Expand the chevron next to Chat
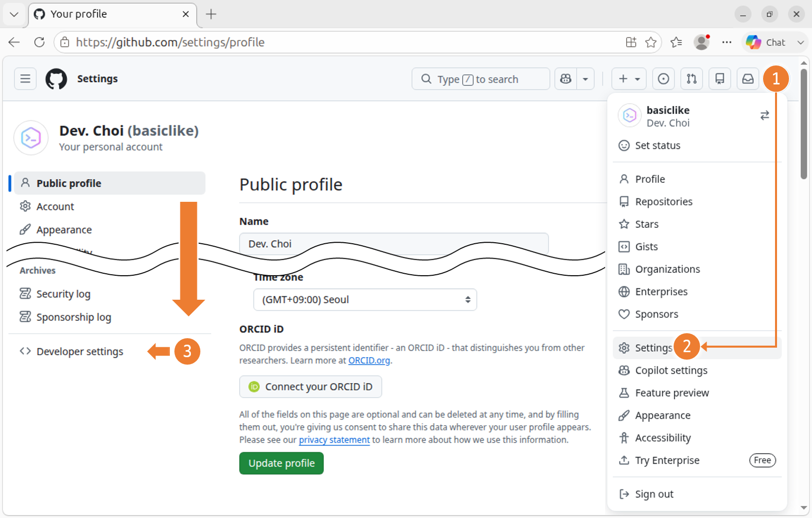Image resolution: width=812 pixels, height=518 pixels. click(x=801, y=42)
